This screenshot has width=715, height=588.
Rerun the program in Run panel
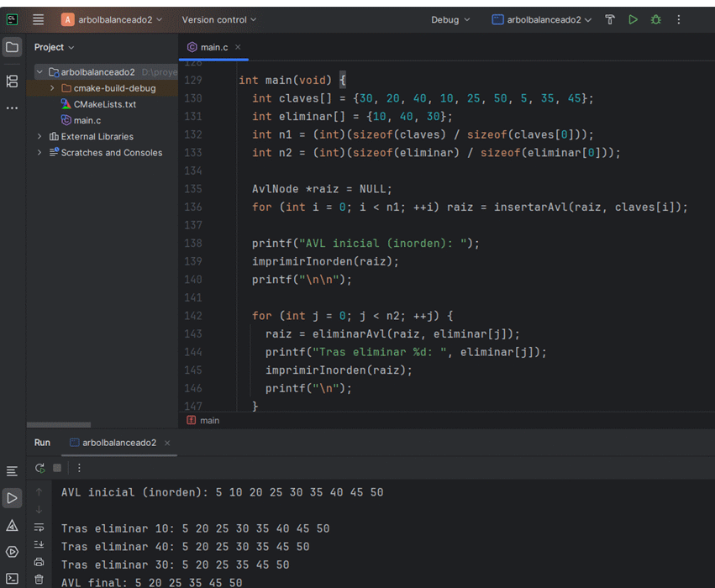click(39, 468)
